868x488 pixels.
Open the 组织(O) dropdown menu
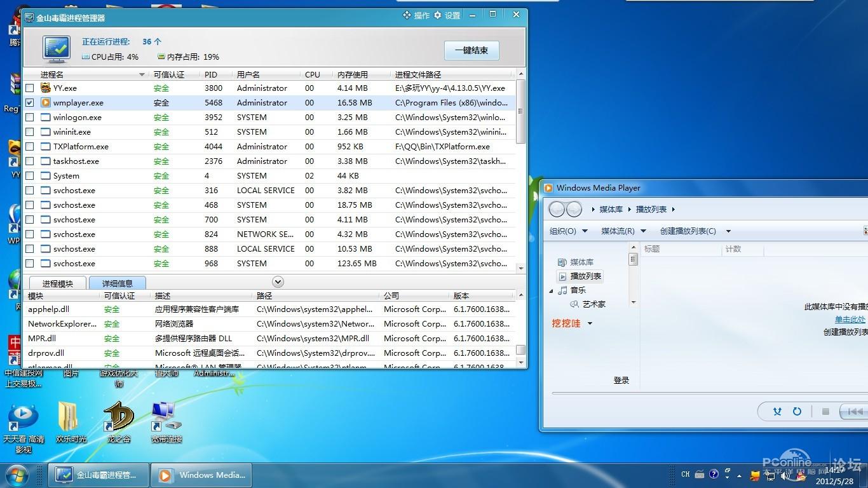569,231
